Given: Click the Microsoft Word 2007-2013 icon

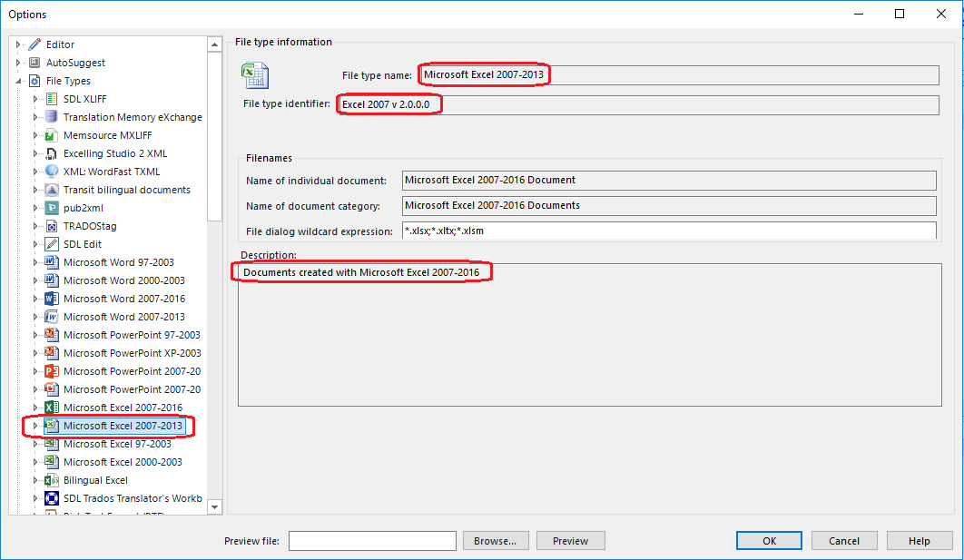Looking at the screenshot, I should click(x=53, y=317).
